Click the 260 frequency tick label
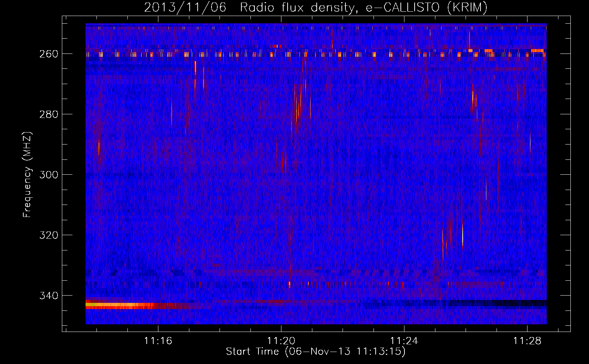Screen dimensions: 589x364 pyautogui.click(x=49, y=54)
